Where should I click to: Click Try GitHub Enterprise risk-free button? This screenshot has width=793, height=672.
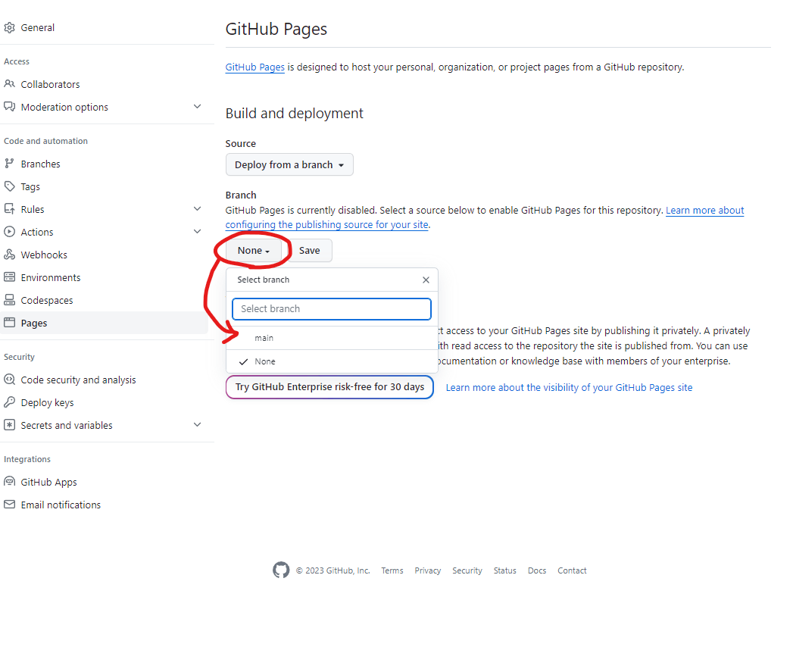click(x=329, y=386)
